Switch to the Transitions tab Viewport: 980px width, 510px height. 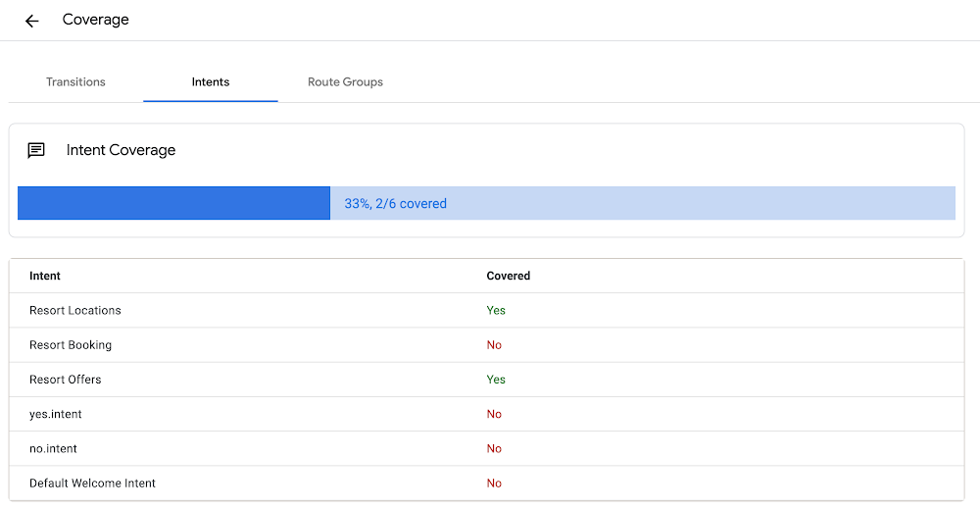pyautogui.click(x=75, y=82)
